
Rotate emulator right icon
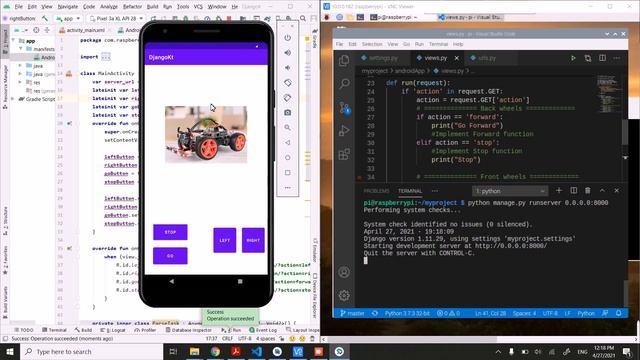288,98
